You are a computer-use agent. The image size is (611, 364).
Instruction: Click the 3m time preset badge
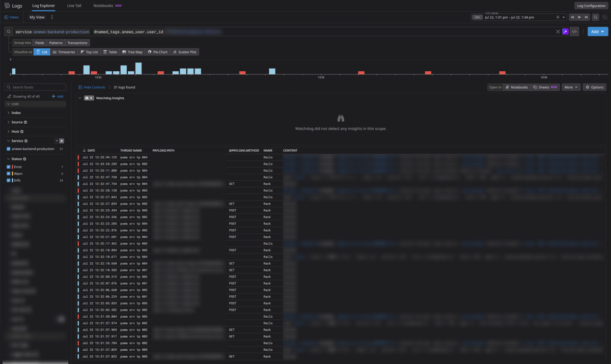[477, 17]
